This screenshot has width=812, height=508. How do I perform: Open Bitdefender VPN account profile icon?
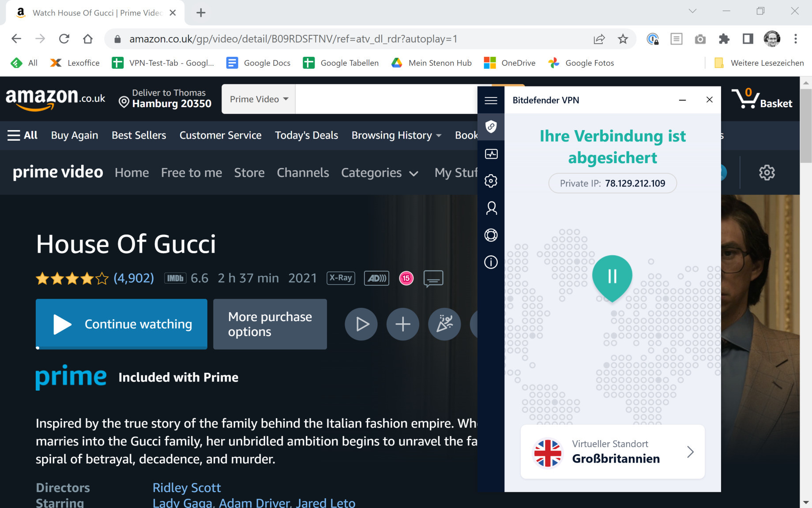491,208
